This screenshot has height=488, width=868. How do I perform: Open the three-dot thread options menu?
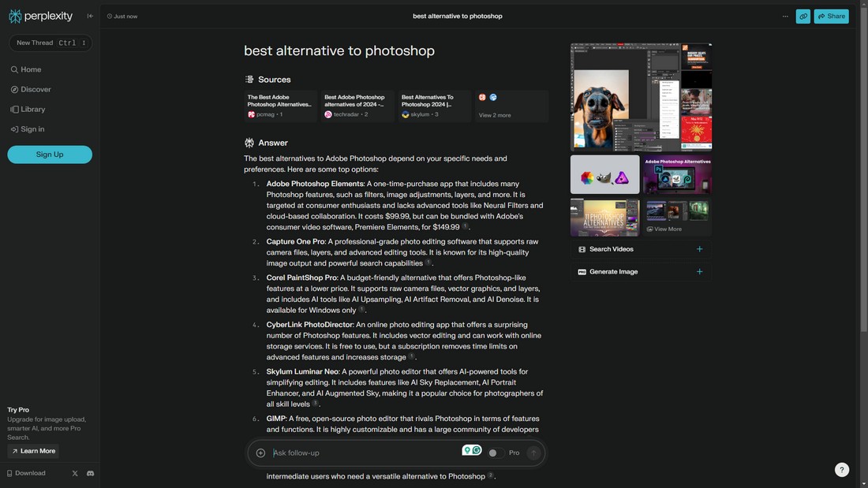click(x=785, y=16)
